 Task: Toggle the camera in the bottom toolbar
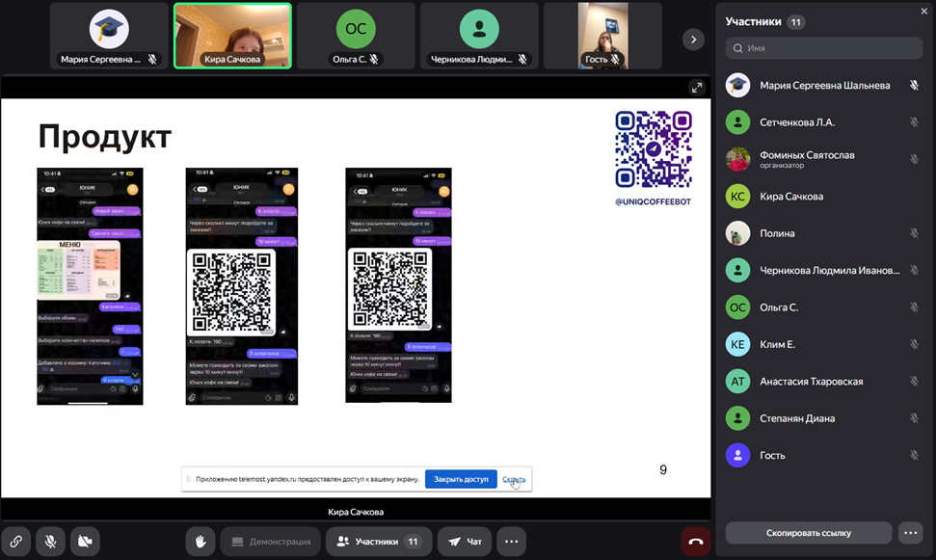[85, 542]
